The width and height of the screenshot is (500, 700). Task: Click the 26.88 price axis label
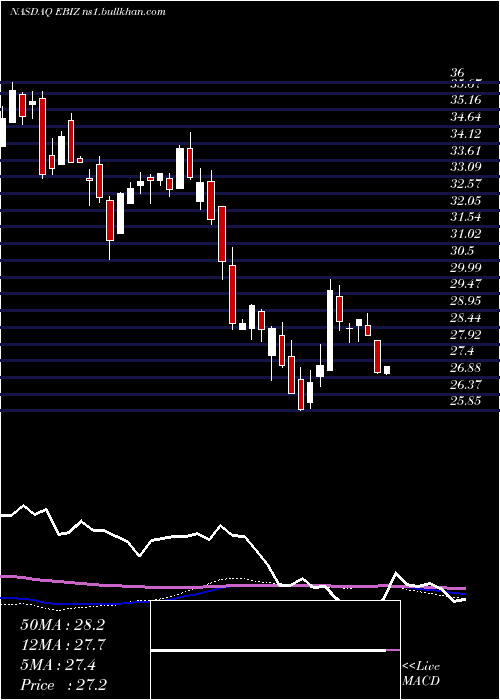coord(466,367)
